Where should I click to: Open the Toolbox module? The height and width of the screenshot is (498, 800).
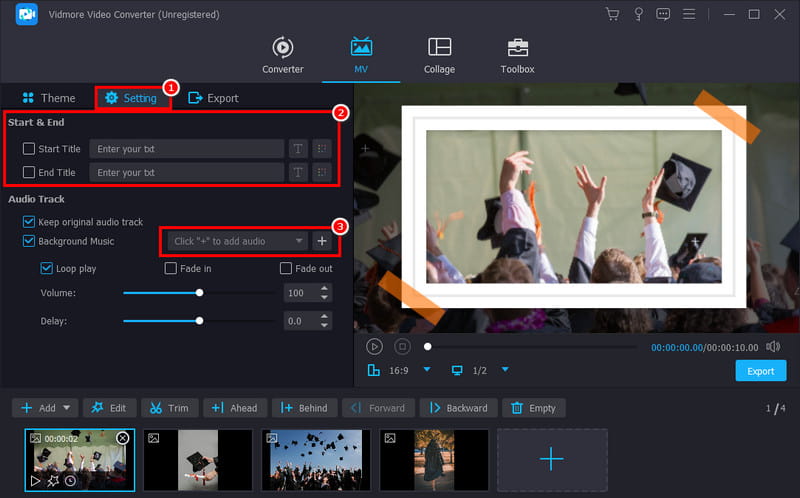[517, 55]
